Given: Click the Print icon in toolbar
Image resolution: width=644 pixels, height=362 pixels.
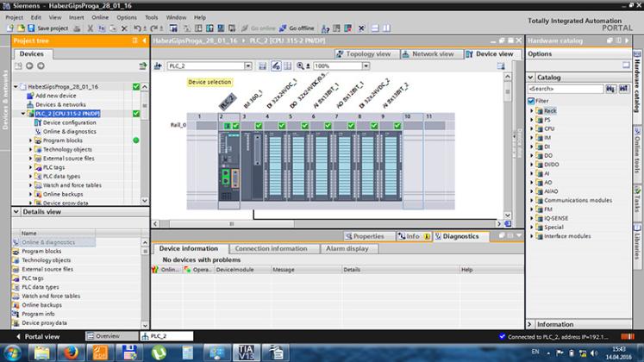Looking at the screenshot, I should tap(77, 28).
